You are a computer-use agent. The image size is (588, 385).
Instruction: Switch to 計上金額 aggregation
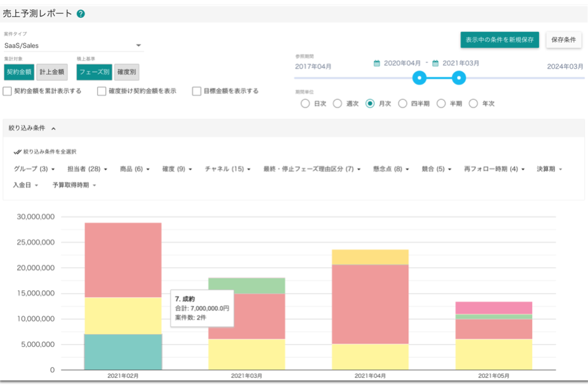click(x=51, y=73)
